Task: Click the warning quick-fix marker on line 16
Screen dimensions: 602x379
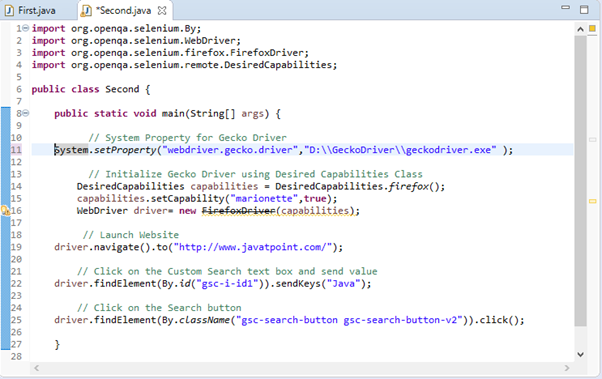Action: coord(5,210)
